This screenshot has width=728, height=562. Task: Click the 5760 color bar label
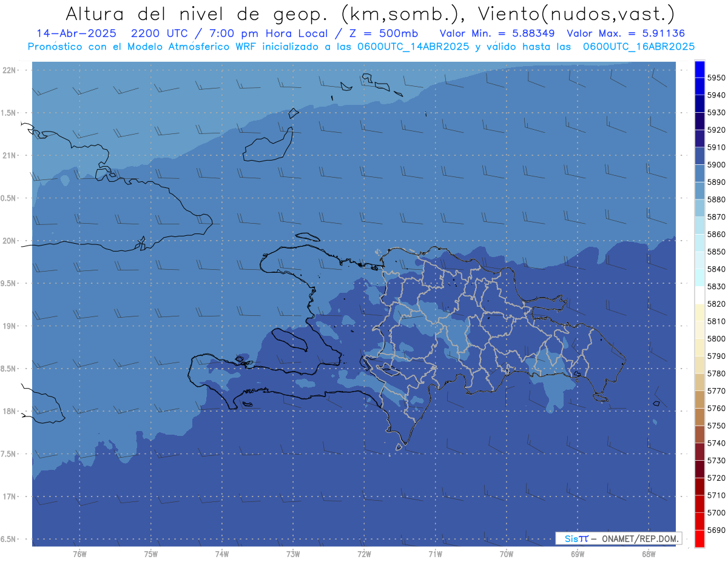pyautogui.click(x=716, y=409)
